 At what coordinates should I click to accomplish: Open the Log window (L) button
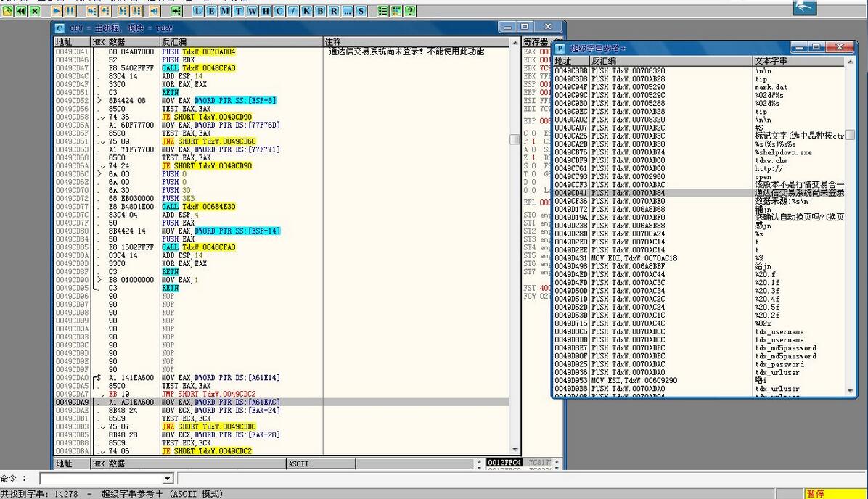coord(199,11)
